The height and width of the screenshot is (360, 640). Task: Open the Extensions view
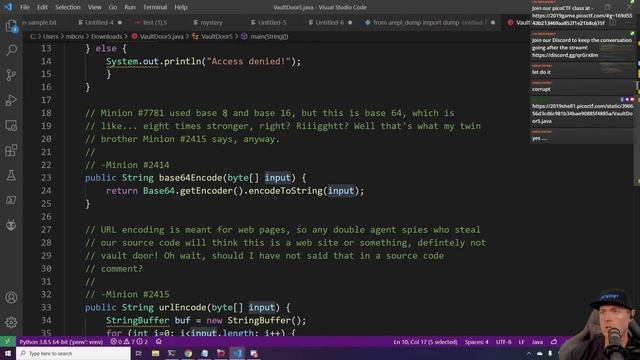click(x=11, y=150)
